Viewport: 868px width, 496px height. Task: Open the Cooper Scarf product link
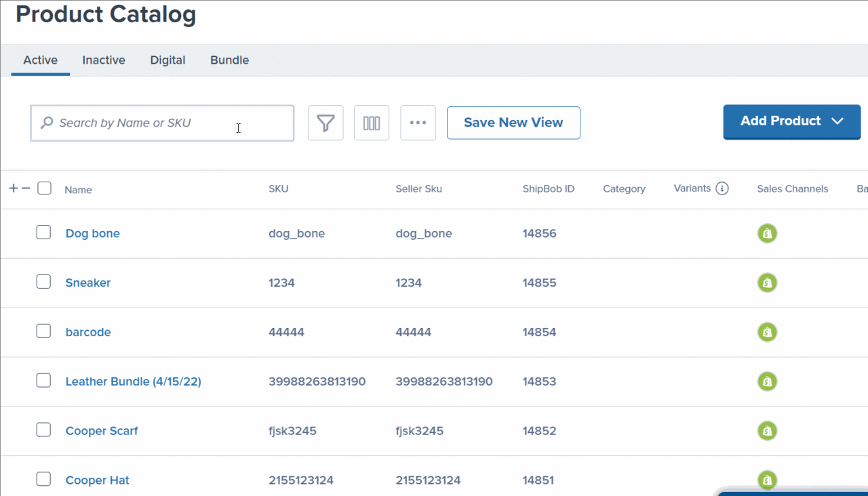(x=102, y=430)
